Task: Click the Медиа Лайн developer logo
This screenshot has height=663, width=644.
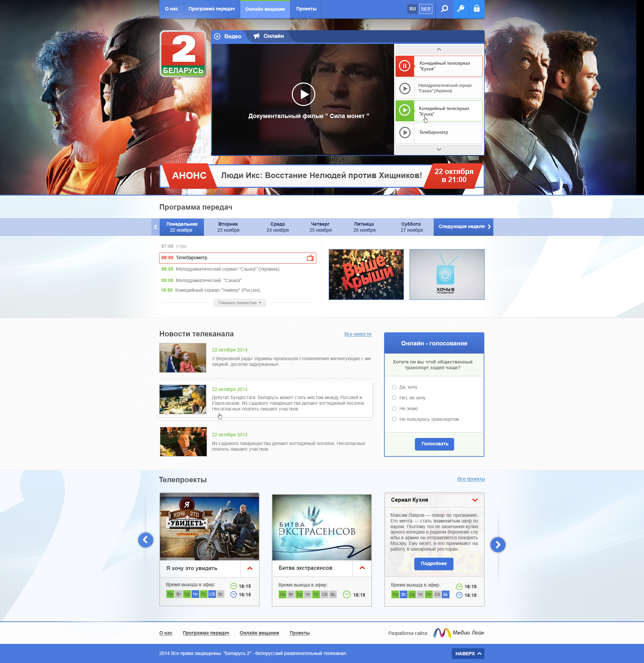Action: (459, 632)
